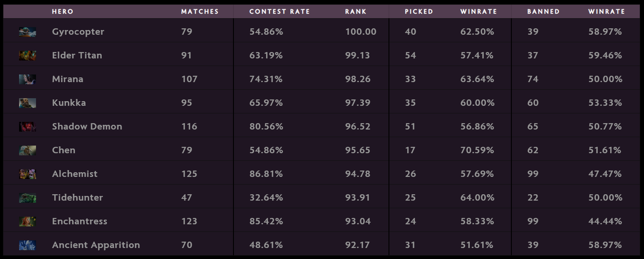
Task: Open the Kunkka hero portrait icon
Action: click(x=28, y=103)
